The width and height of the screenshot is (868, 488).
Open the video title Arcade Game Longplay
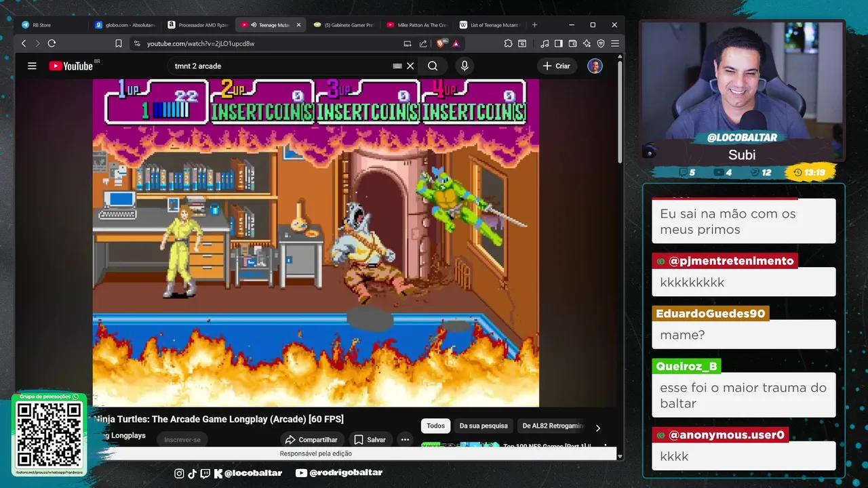click(218, 419)
